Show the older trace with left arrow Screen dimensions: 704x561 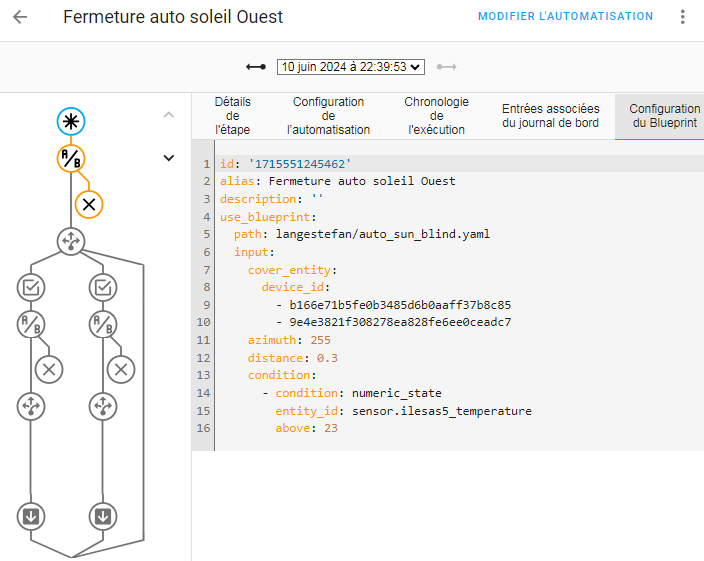(256, 67)
